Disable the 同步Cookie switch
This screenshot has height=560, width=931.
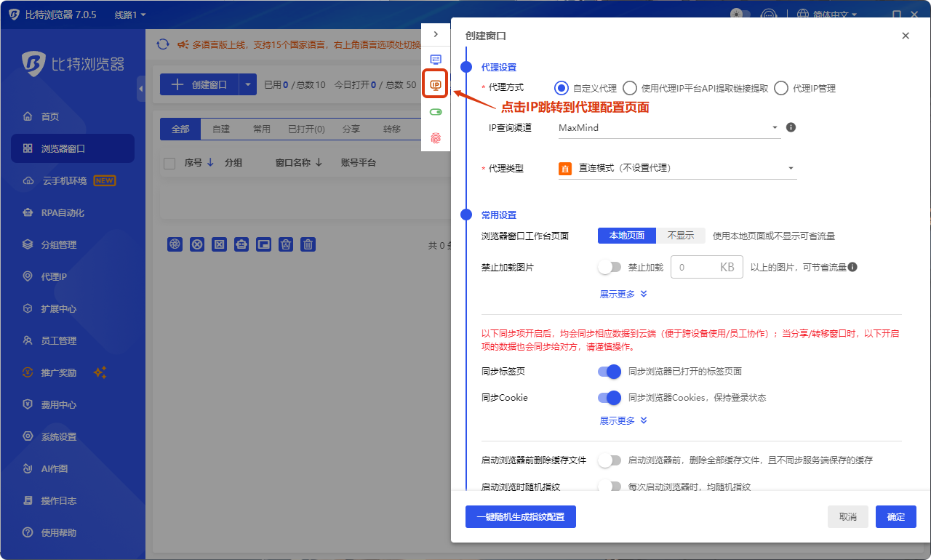609,398
